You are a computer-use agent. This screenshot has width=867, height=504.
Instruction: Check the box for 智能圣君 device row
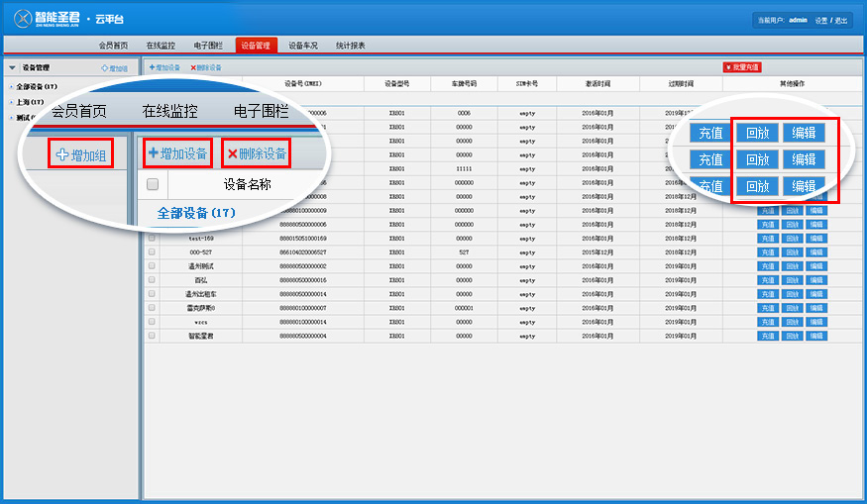pos(152,337)
